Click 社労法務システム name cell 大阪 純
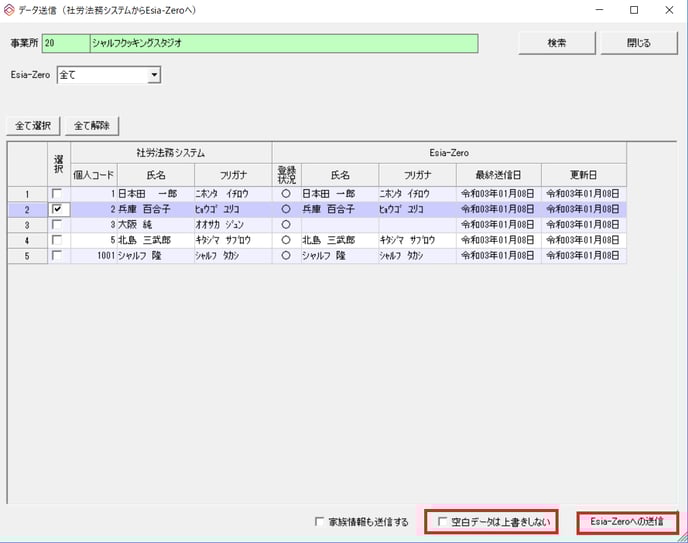This screenshot has height=543, width=688. pyautogui.click(x=155, y=225)
